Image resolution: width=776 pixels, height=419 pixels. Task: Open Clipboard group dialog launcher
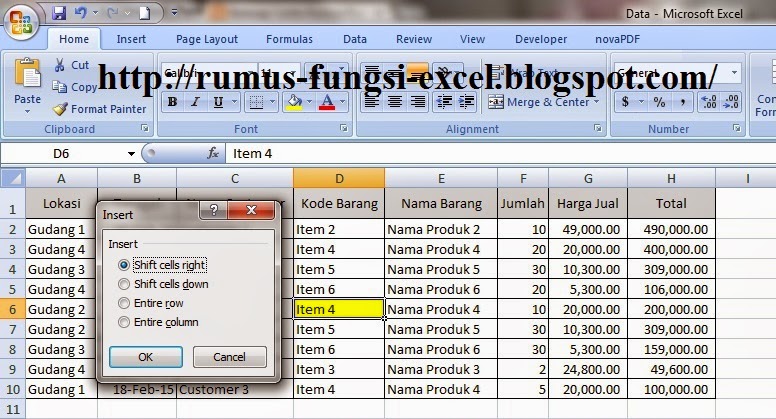[145, 129]
